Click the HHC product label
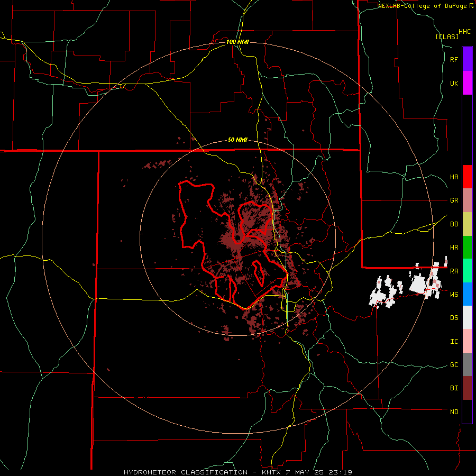This screenshot has width=476, height=476. coord(464,32)
